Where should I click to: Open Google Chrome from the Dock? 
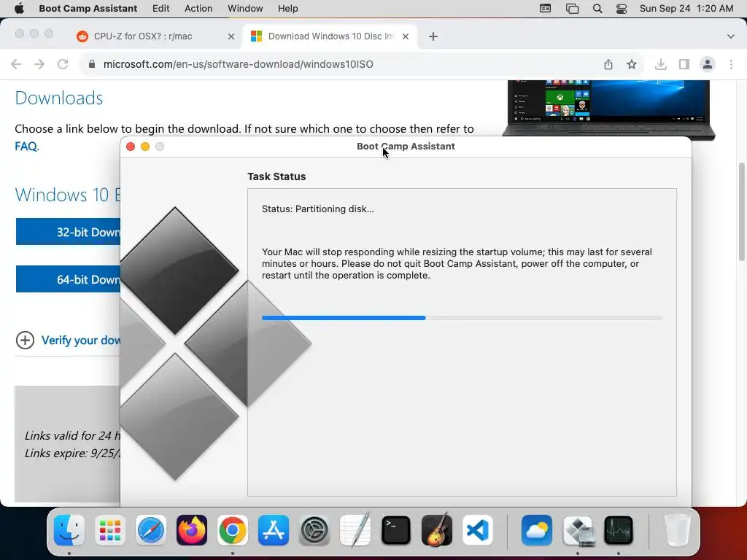click(233, 530)
